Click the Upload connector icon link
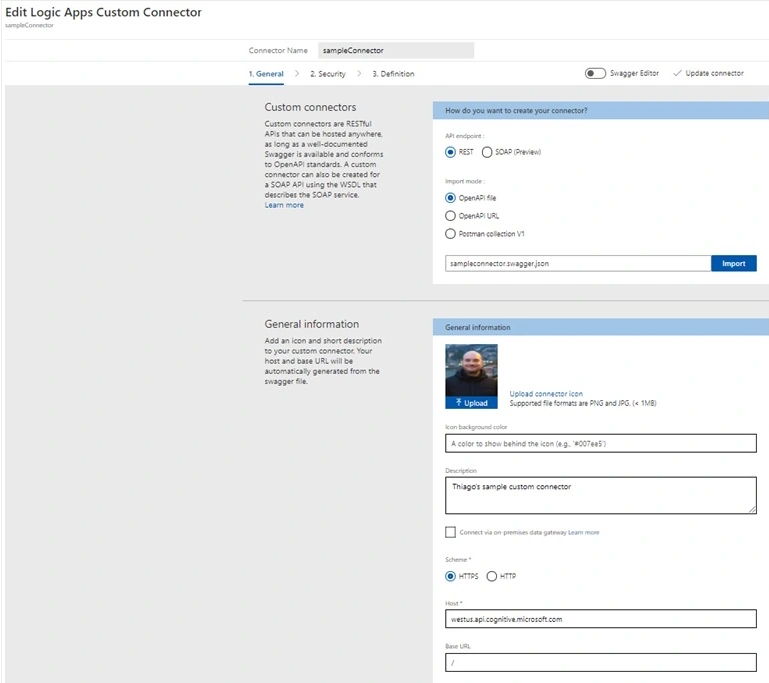 coord(546,394)
